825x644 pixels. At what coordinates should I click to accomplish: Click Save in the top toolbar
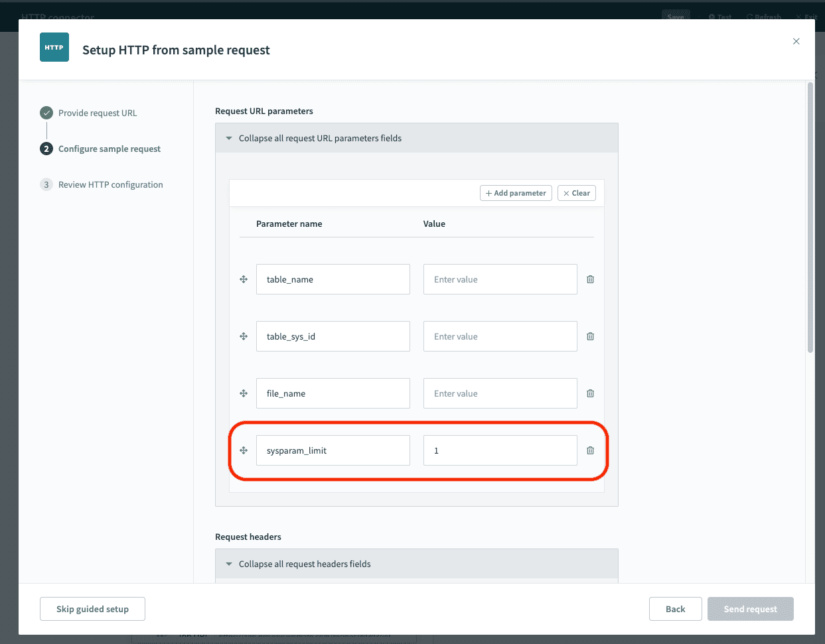[675, 17]
